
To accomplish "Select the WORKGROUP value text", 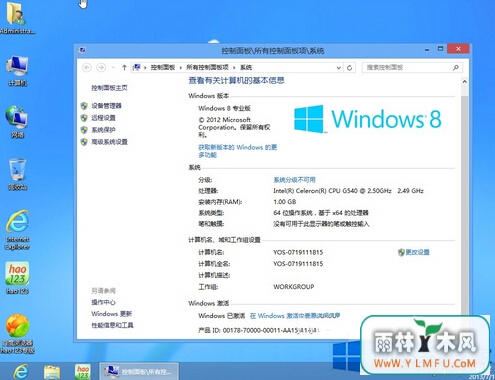I will (x=294, y=287).
